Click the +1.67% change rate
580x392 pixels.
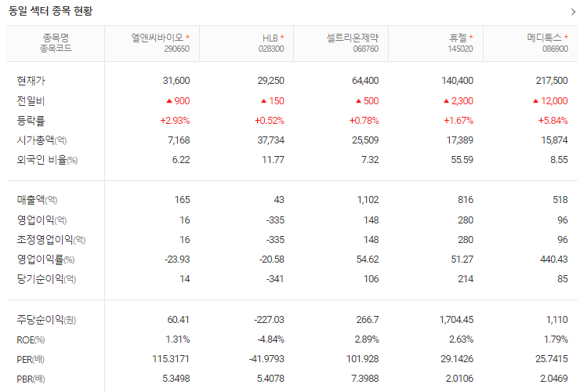(459, 121)
